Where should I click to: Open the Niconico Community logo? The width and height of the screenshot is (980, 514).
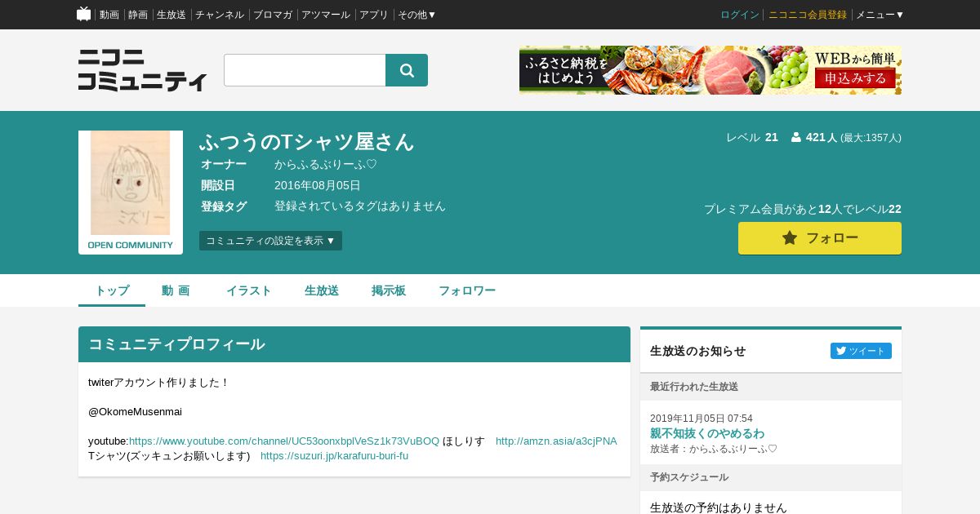point(142,70)
